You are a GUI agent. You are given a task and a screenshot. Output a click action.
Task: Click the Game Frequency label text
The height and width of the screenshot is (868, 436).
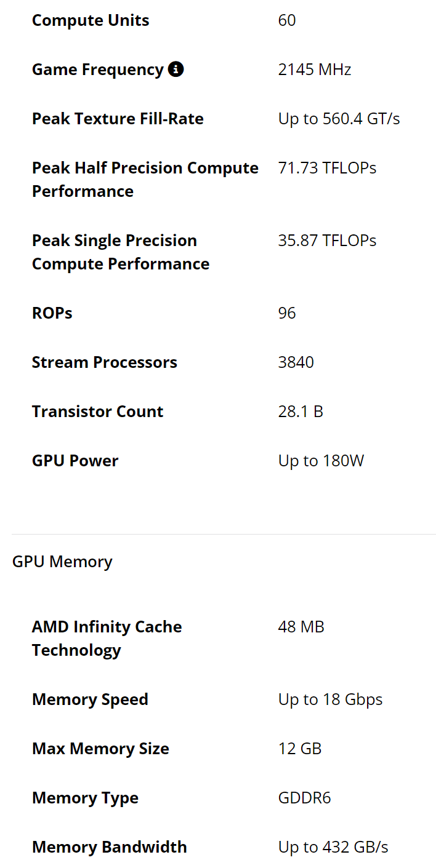97,70
